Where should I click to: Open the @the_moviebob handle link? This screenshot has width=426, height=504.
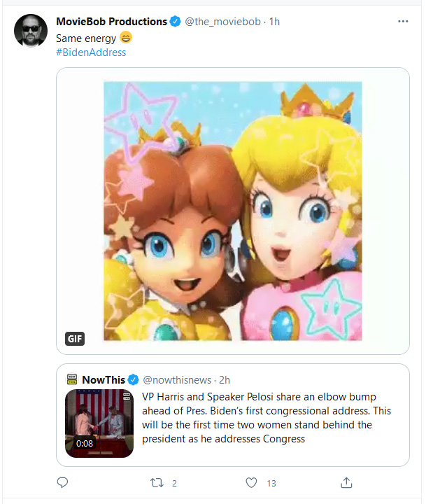(x=222, y=22)
